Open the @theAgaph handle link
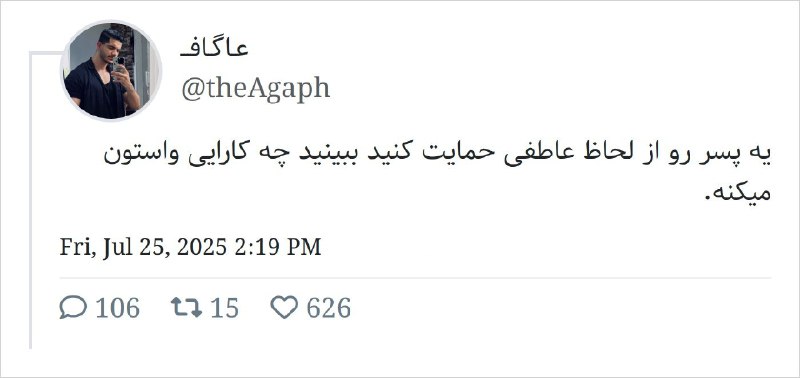The width and height of the screenshot is (800, 378). (255, 89)
